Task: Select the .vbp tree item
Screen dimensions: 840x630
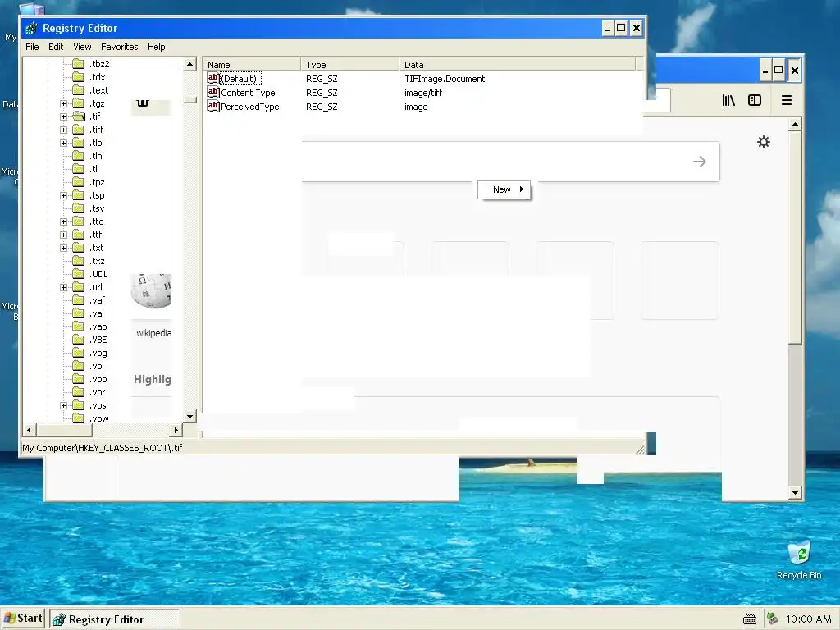Action: click(x=98, y=379)
